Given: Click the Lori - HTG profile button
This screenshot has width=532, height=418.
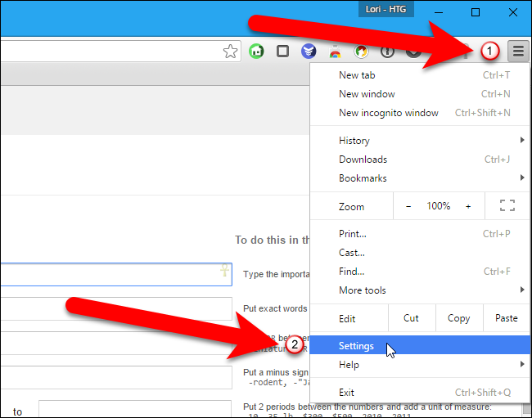Looking at the screenshot, I should (386, 9).
